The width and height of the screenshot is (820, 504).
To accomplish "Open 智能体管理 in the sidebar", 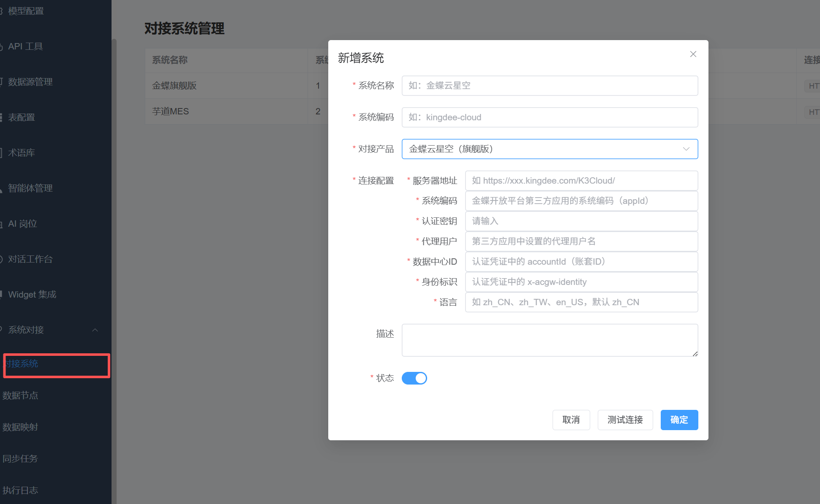I will (30, 188).
